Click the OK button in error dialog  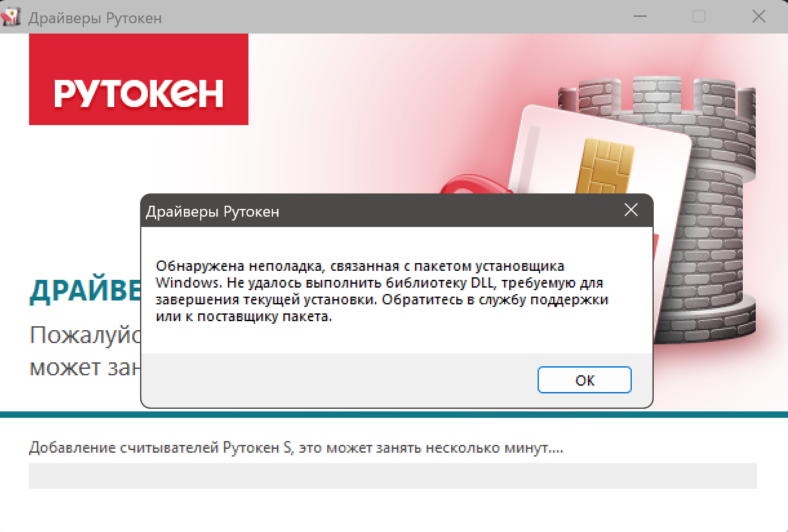585,380
